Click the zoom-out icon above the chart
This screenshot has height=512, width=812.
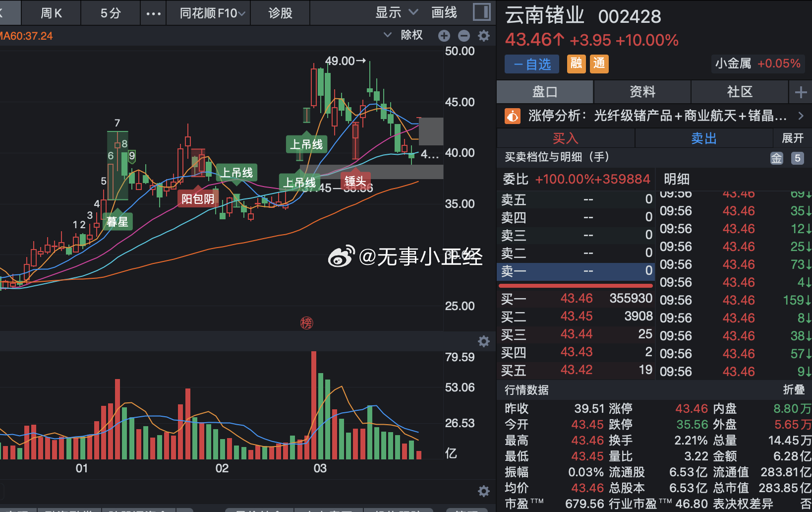(464, 35)
